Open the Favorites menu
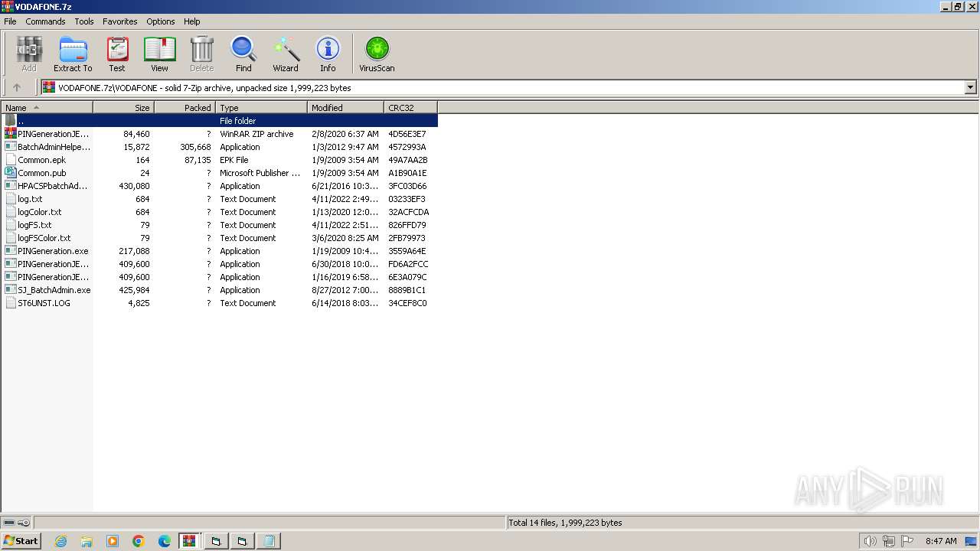The width and height of the screenshot is (980, 551). pos(120,21)
